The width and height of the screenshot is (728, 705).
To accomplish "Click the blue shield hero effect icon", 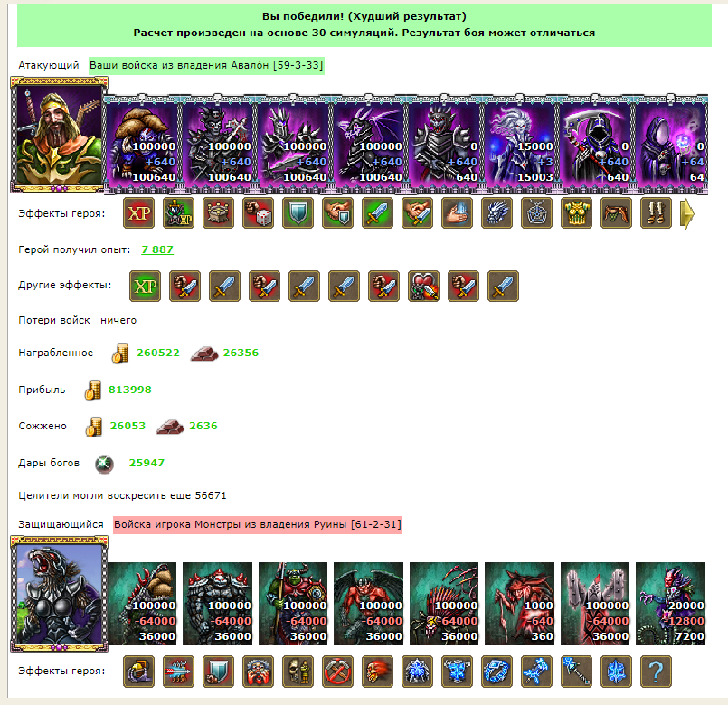I will pos(298,213).
